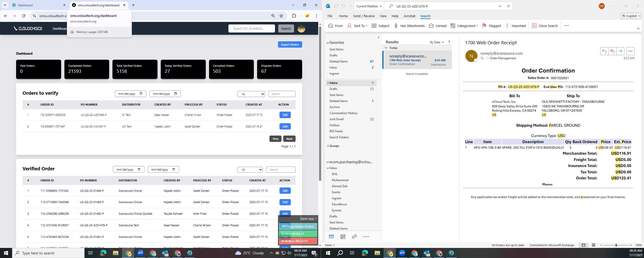Click the Outlook undo arrow
644x258 pixels.
tap(343, 6)
